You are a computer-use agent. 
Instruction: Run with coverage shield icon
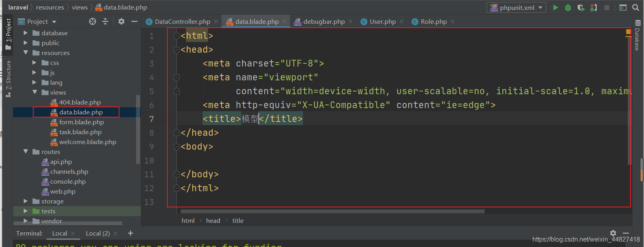coord(581,8)
